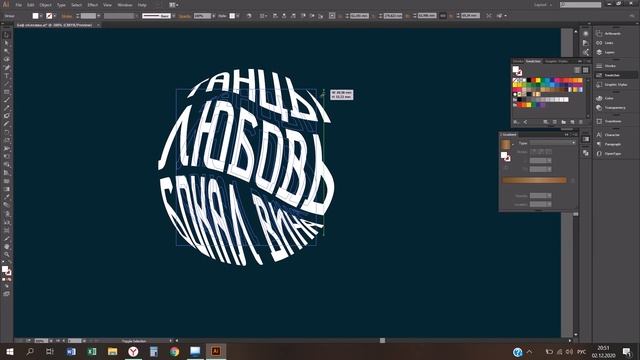Switch to the Graphic Styles tab
The image size is (640, 360).
click(557, 61)
